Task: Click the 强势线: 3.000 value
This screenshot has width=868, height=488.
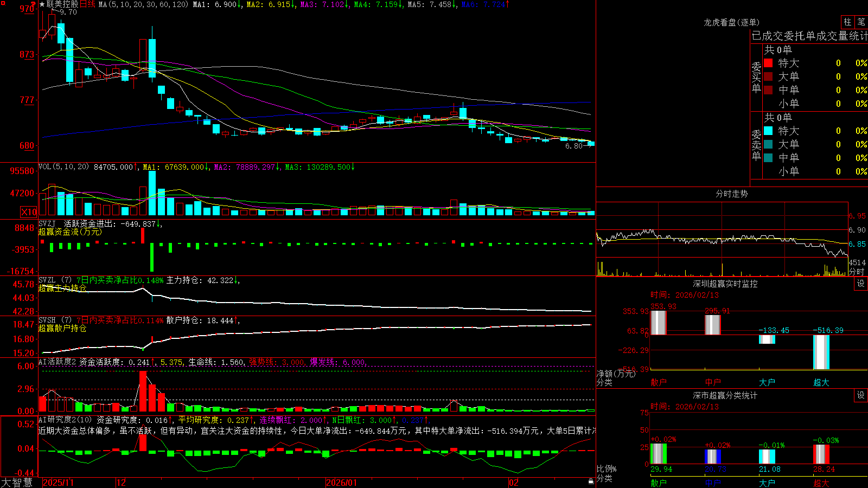Action: point(277,362)
